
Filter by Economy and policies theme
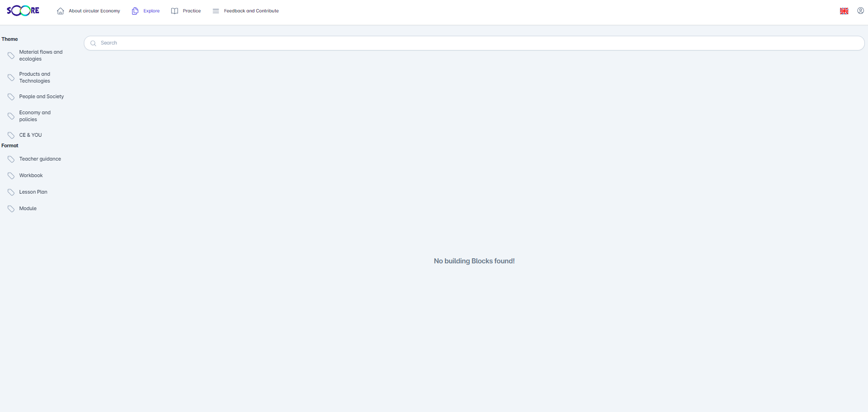35,116
